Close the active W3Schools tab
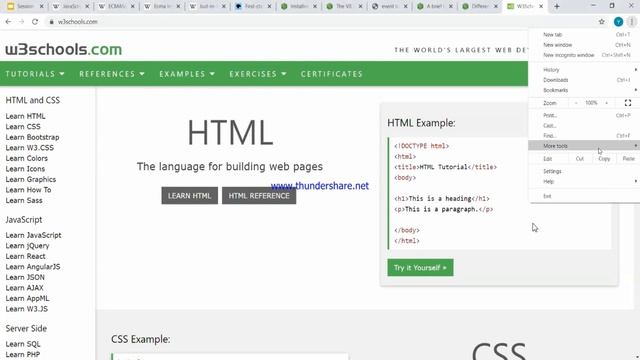The image size is (640, 360). pos(541,7)
